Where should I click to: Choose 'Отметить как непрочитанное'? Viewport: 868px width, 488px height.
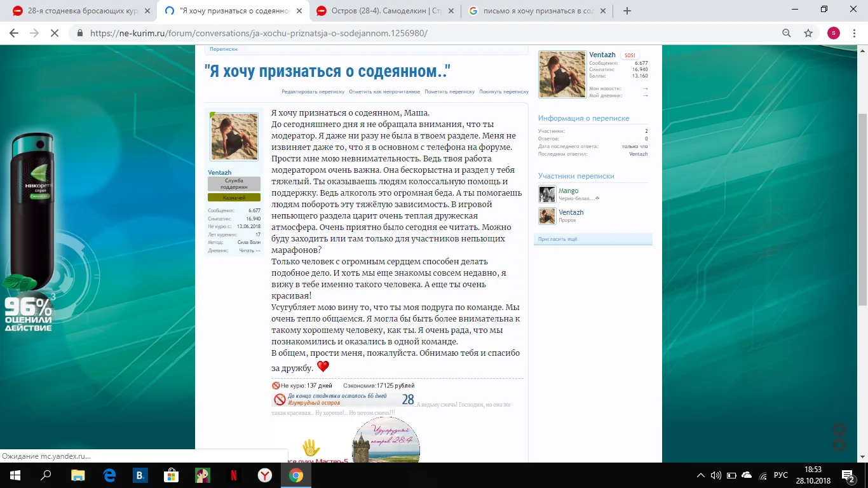pyautogui.click(x=384, y=91)
